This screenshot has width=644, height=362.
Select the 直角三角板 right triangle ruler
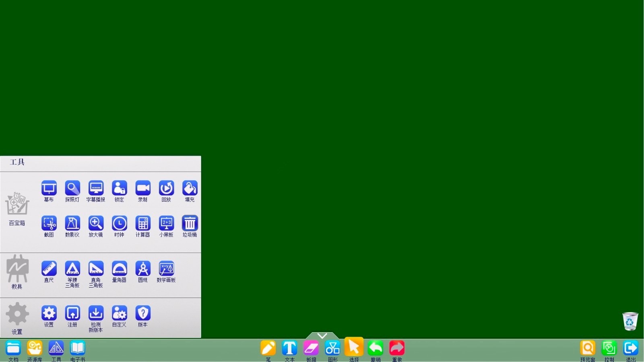[x=96, y=269]
